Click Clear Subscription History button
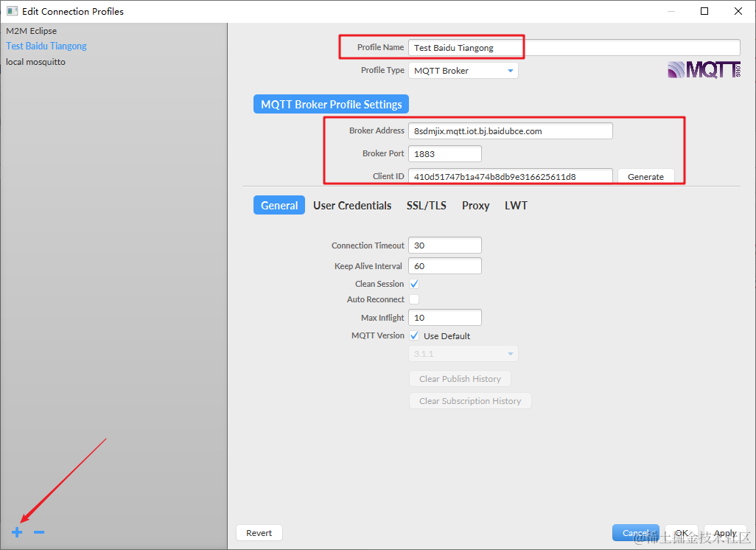Viewport: 756px width, 550px height. click(x=470, y=401)
